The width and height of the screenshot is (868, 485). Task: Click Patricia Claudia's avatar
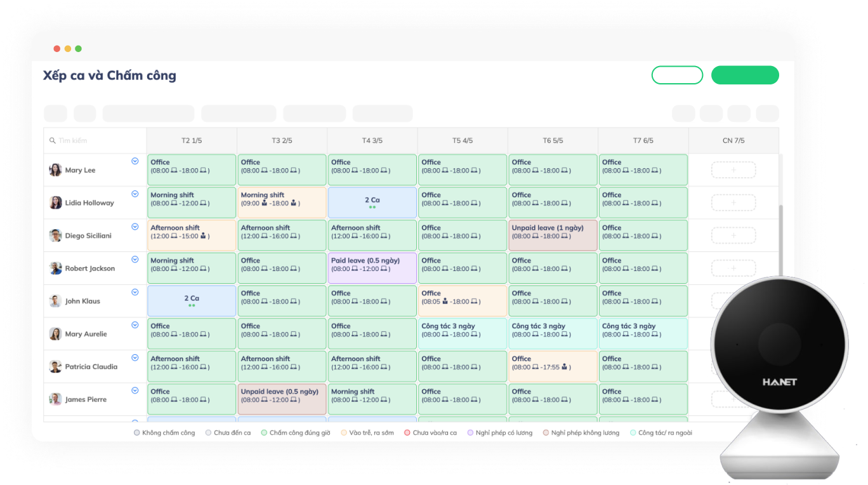pyautogui.click(x=56, y=366)
